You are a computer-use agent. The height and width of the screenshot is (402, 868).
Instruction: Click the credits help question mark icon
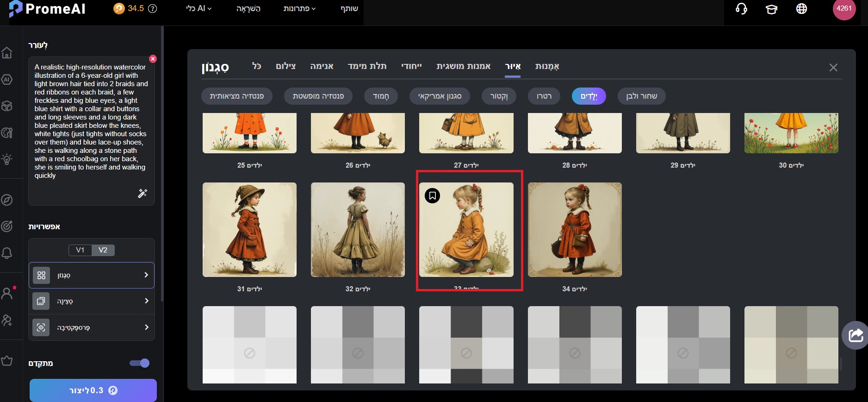[x=152, y=9]
